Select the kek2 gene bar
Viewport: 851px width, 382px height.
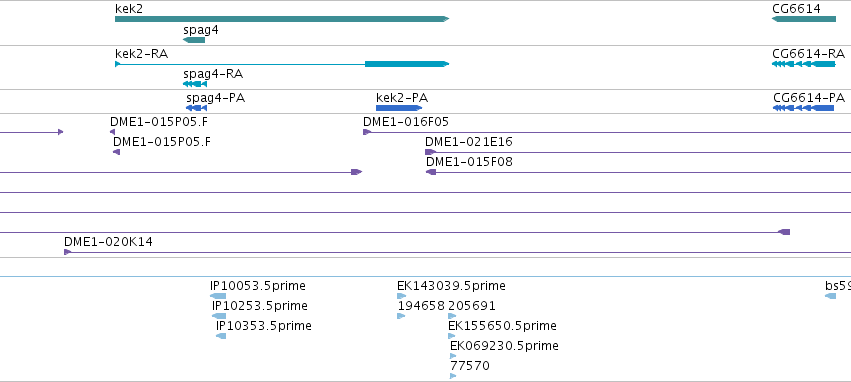282,19
